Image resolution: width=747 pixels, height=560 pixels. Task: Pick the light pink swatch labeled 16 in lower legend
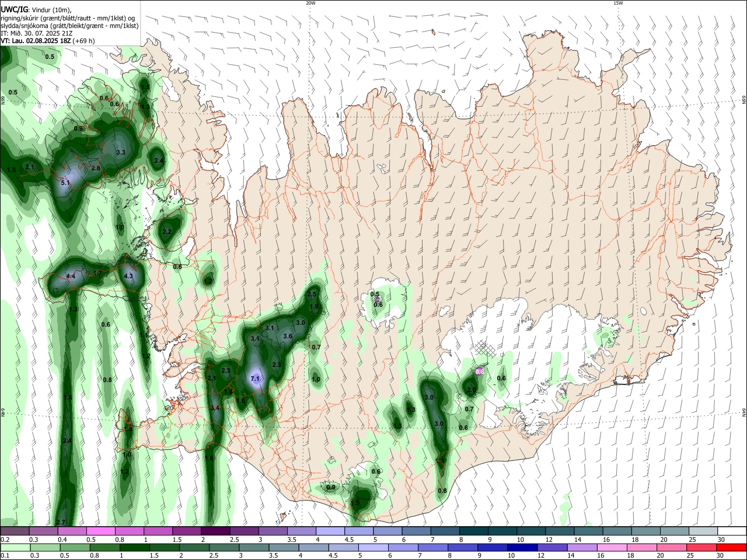tap(612, 548)
